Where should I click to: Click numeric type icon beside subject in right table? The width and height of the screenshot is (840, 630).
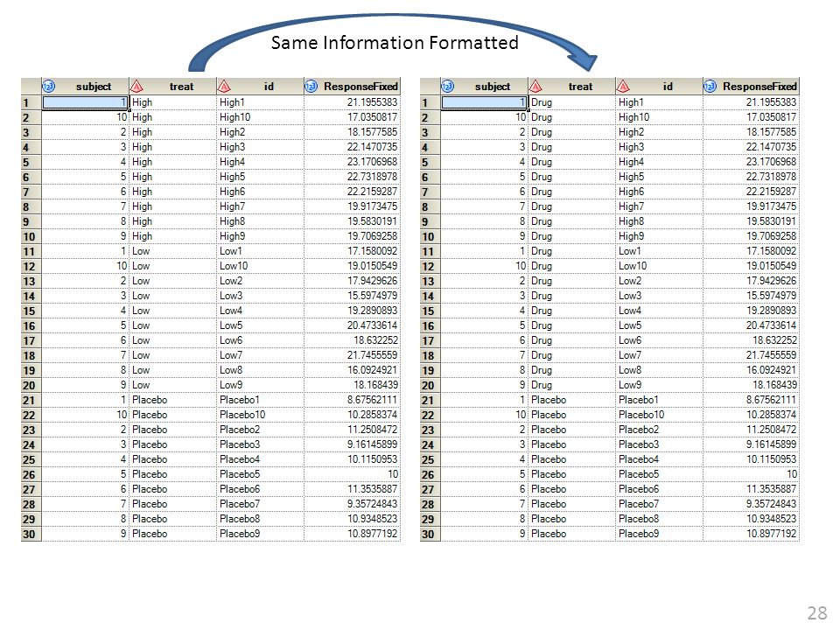click(448, 87)
